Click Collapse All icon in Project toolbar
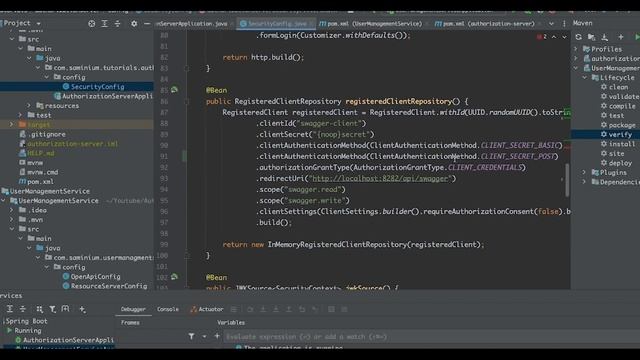 (118, 24)
